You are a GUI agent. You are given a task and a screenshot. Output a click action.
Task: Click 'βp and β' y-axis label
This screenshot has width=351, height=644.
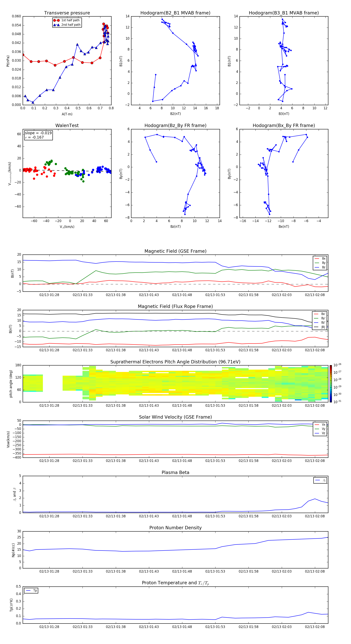(x=14, y=494)
